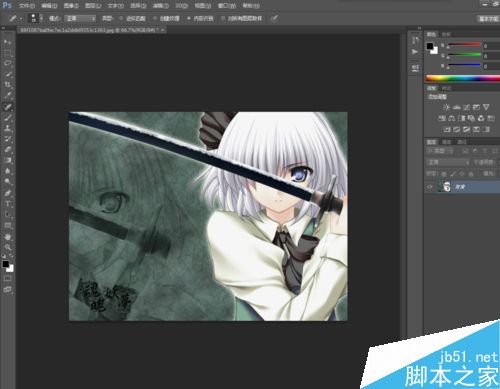The width and height of the screenshot is (500, 389).
Task: Select the 内容识别 radio option
Action: point(200,18)
